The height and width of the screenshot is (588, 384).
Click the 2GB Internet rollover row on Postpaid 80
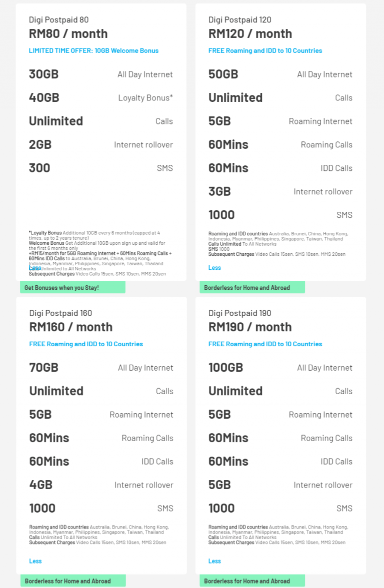(x=101, y=144)
